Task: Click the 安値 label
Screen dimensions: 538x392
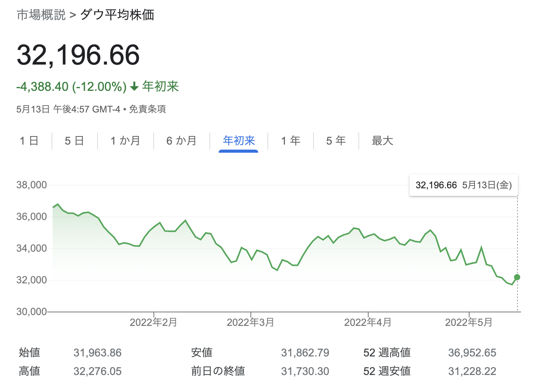Action: [202, 353]
